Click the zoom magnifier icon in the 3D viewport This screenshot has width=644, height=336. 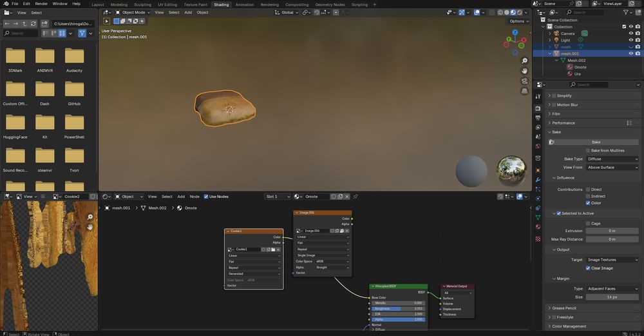point(525,60)
